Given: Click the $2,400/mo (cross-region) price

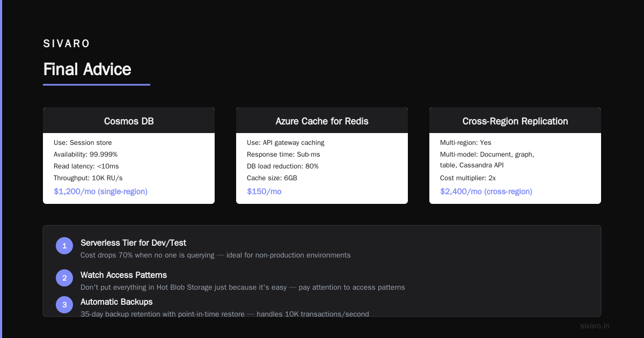Looking at the screenshot, I should click(486, 191).
